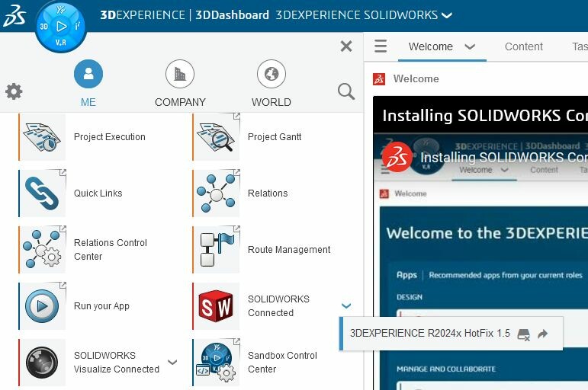Screen dimensions: 588x390
Task: Click the Installing SOLIDWORKS video thumbnail
Action: (x=480, y=261)
